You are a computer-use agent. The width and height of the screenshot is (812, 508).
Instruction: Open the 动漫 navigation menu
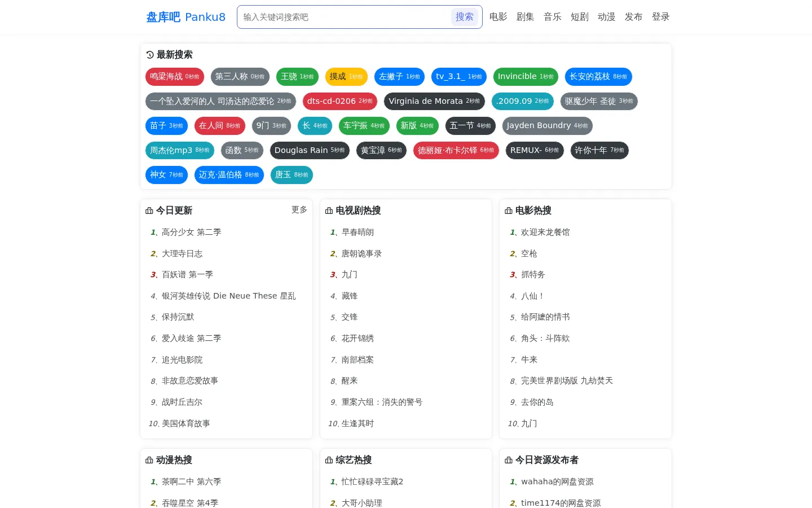click(607, 17)
